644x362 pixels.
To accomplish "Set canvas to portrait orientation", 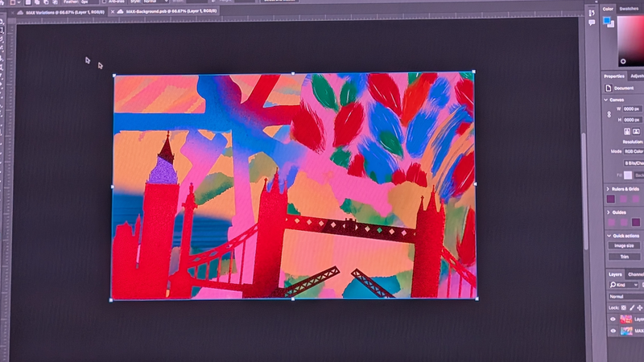I will coord(627,131).
